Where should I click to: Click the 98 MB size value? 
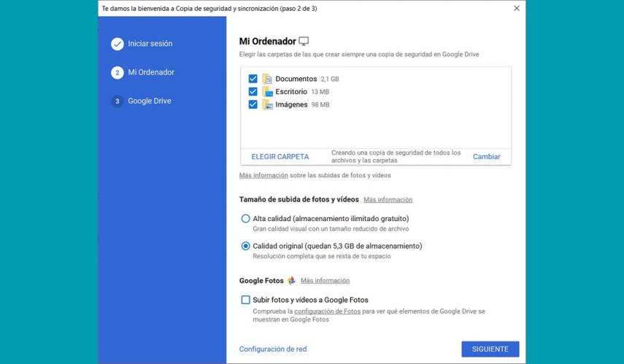320,105
